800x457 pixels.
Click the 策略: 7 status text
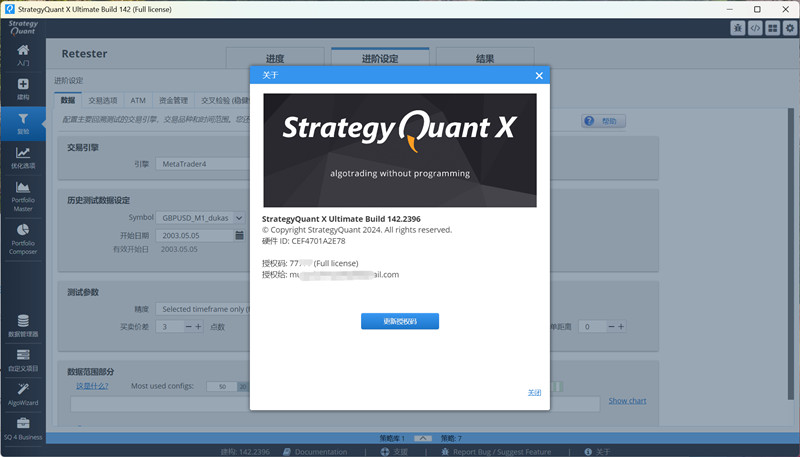point(451,438)
